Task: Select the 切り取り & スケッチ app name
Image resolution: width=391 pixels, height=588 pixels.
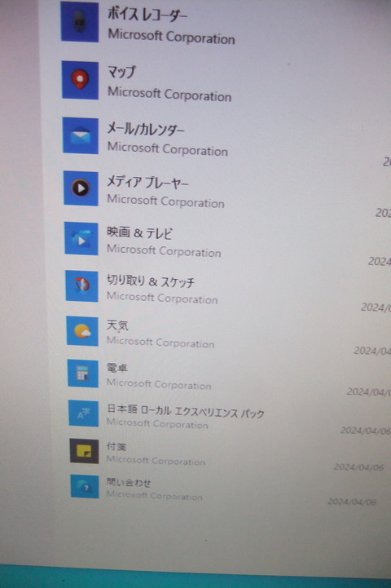Action: [151, 281]
